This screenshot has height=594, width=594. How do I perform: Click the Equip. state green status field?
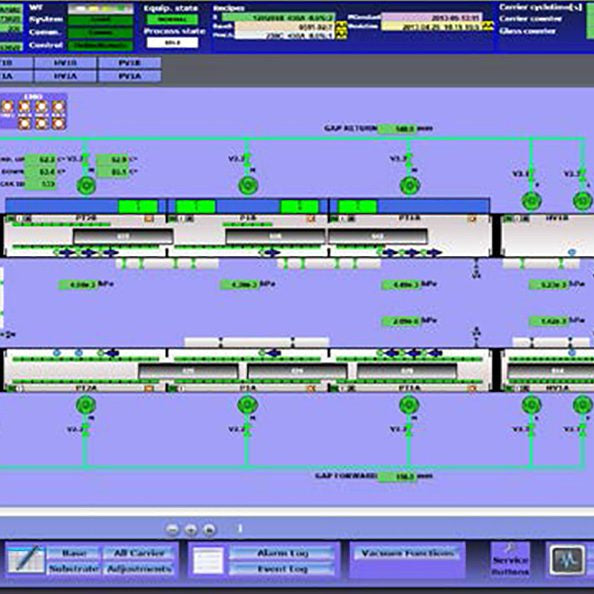172,19
